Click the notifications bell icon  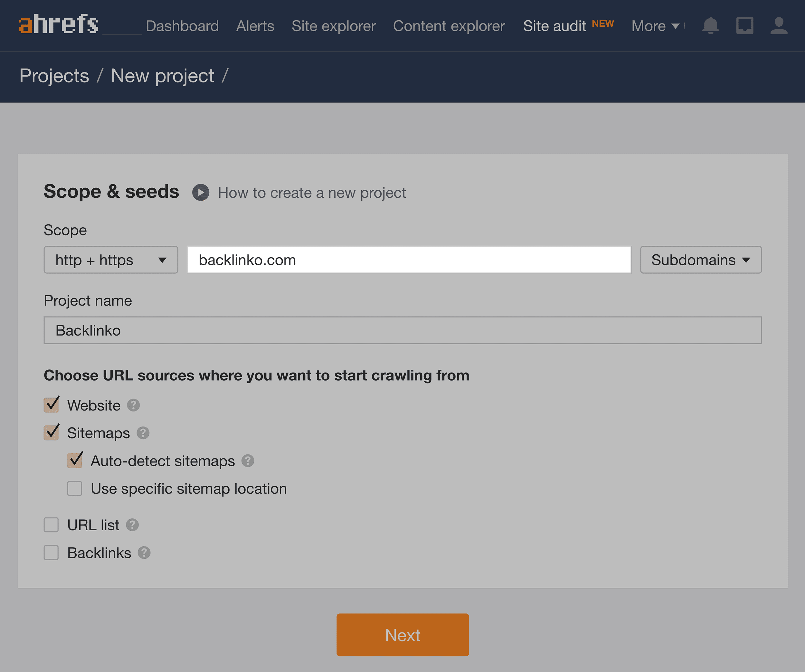(711, 25)
